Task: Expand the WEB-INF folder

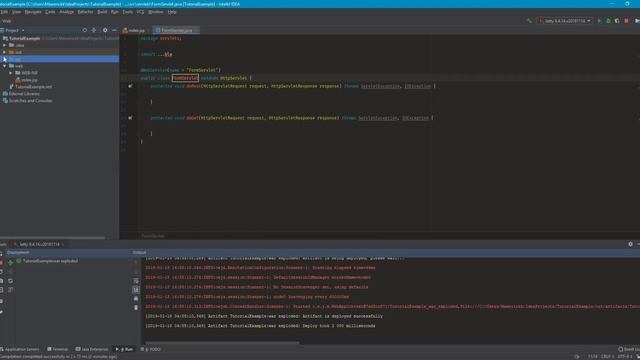Action: (x=11, y=73)
